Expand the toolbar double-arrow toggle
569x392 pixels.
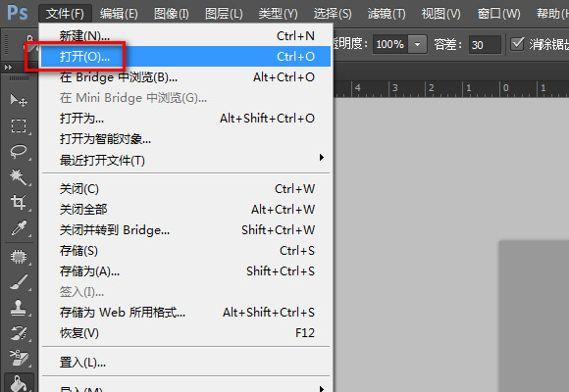(x=8, y=67)
